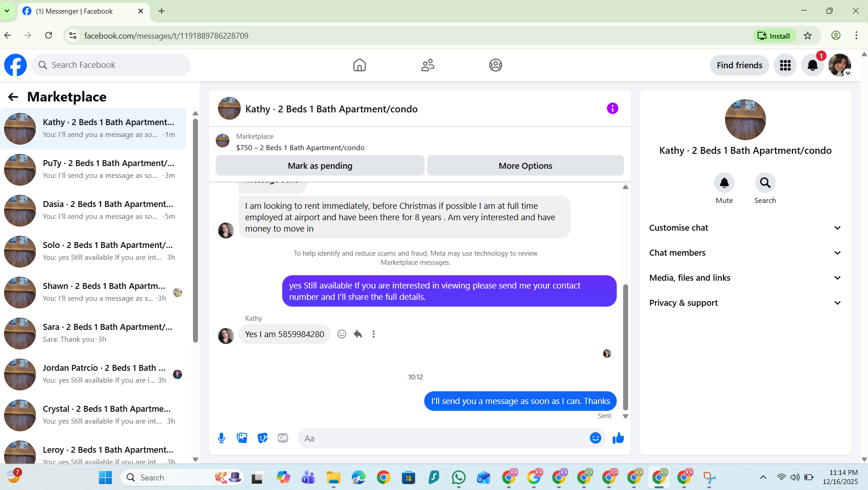Open the purple conversation information icon
Screen dimensions: 868x490
612,108
